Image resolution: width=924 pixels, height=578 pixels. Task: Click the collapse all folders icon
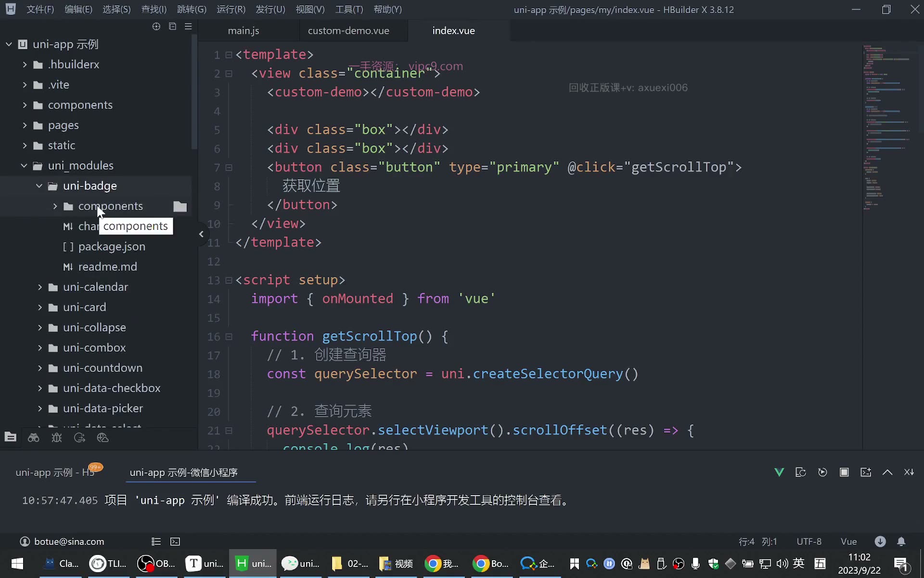coord(172,26)
